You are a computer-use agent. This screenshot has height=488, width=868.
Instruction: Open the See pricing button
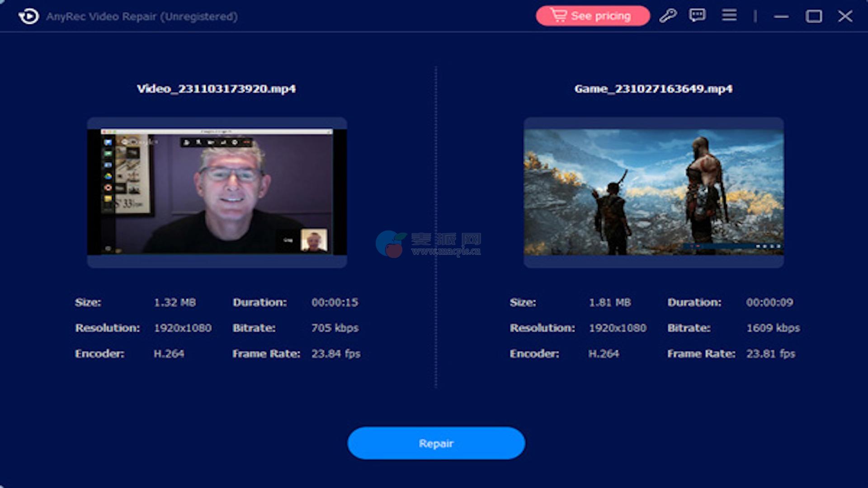click(x=593, y=16)
